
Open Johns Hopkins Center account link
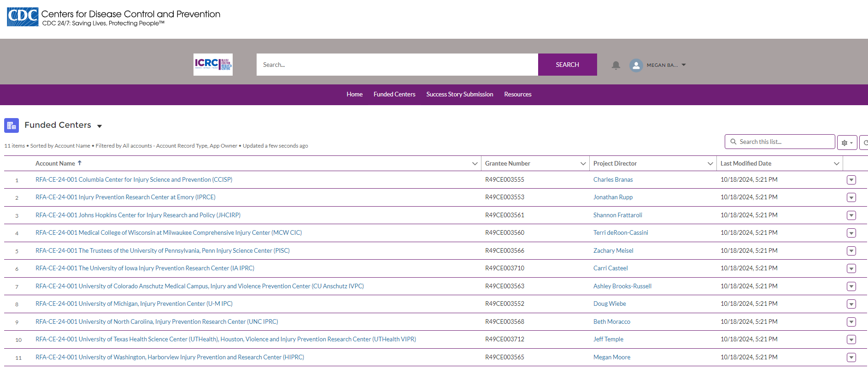tap(138, 215)
